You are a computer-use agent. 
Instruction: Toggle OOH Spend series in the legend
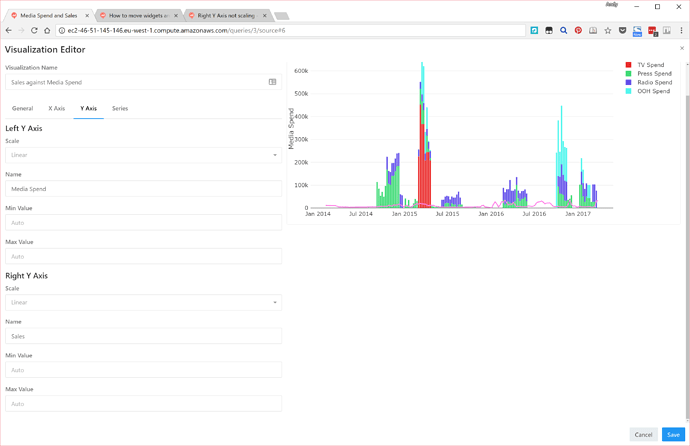coord(653,91)
